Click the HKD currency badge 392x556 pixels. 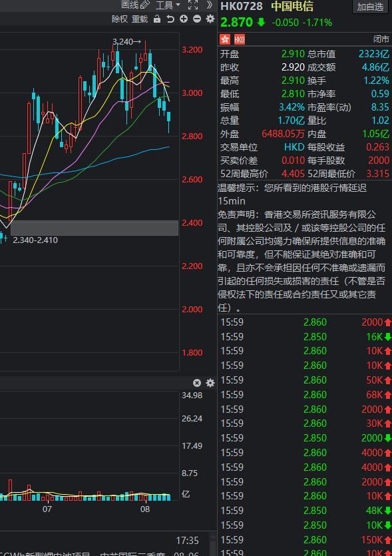pyautogui.click(x=240, y=39)
